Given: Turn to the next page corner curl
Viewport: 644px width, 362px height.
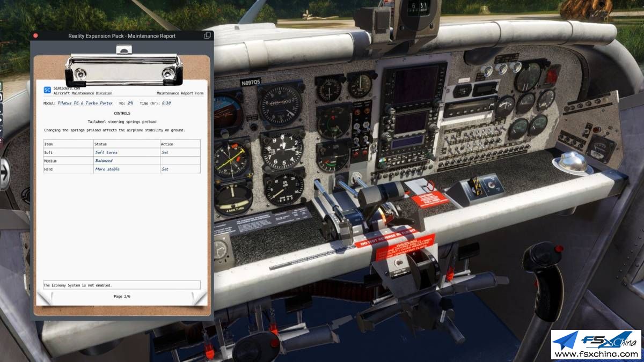Looking at the screenshot, I should coord(199,298).
